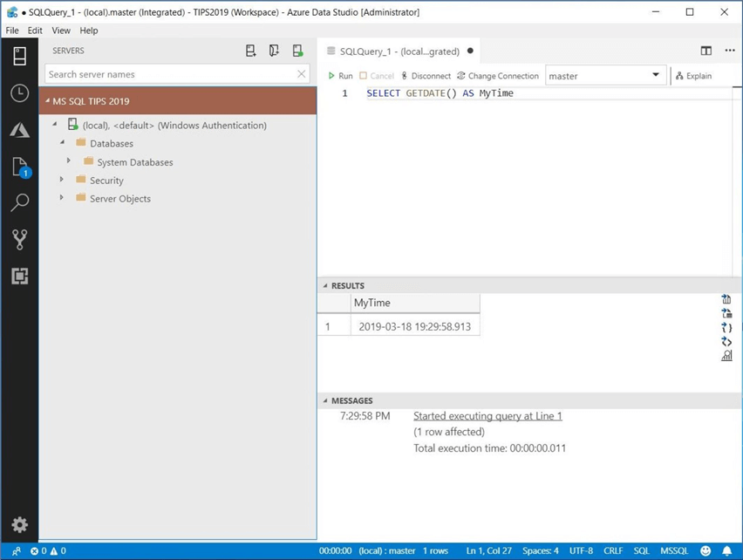Open the editor More Actions ellipsis
Viewport: 743px width, 560px height.
tap(730, 51)
